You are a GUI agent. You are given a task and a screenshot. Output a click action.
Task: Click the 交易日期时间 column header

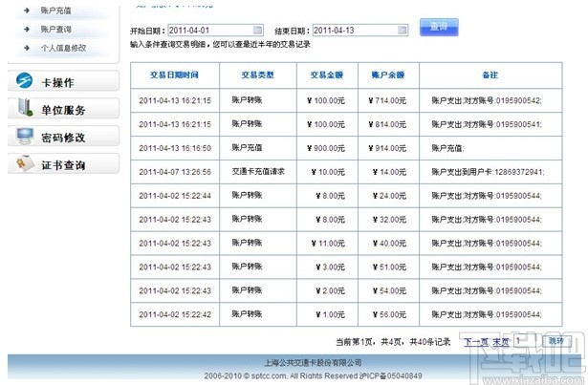pos(174,75)
